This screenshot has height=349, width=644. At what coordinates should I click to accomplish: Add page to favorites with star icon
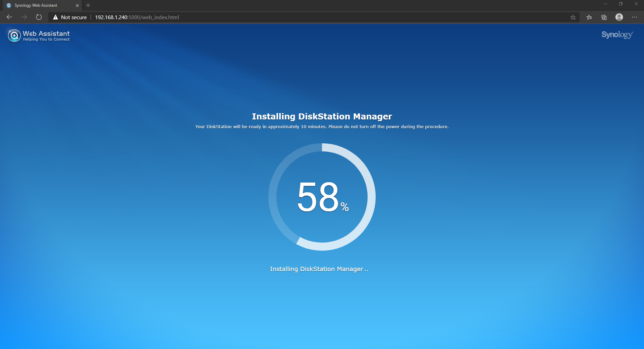point(573,17)
